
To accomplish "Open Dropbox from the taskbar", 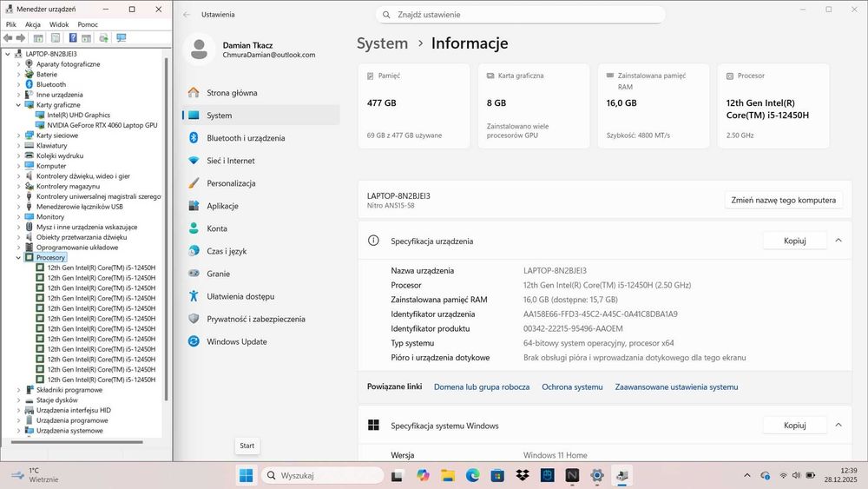I will [522, 476].
